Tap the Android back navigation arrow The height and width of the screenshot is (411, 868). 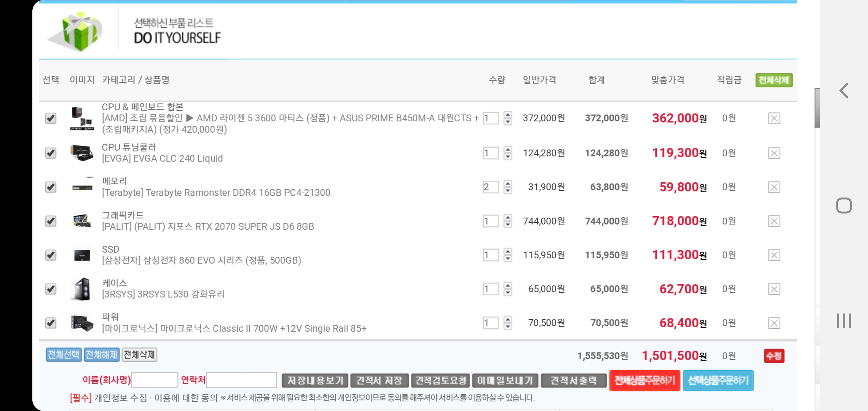coord(844,91)
